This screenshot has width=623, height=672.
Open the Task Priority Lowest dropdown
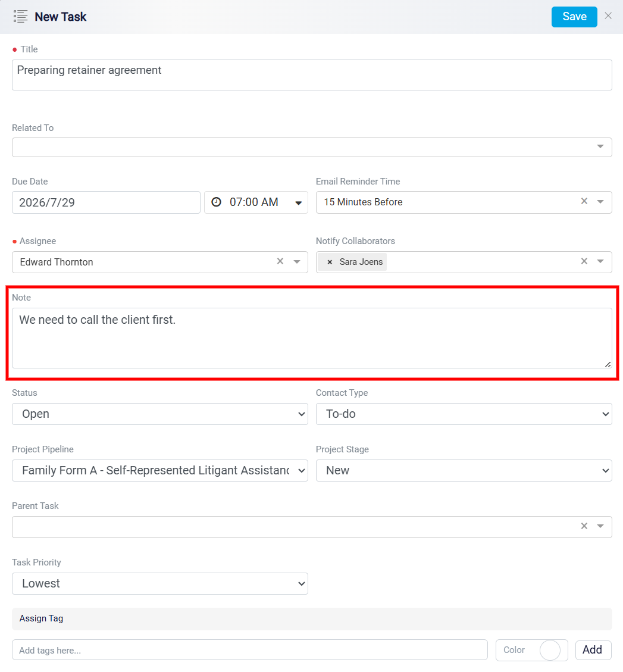point(160,584)
